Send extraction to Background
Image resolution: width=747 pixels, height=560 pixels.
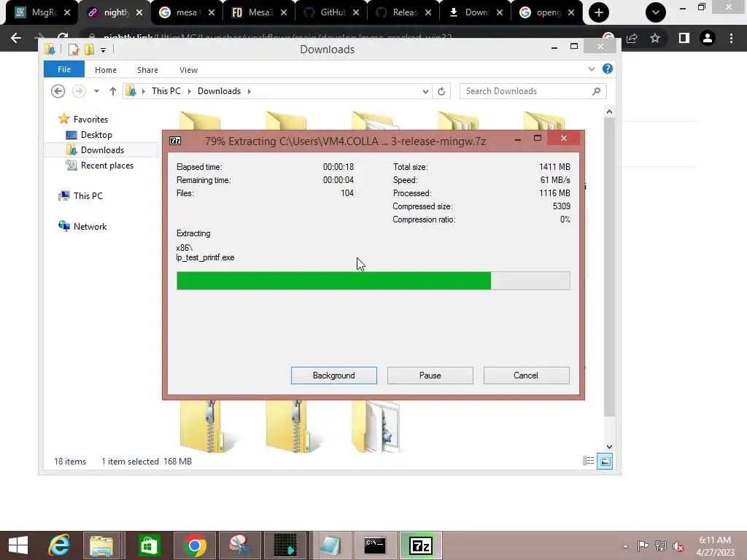click(333, 376)
